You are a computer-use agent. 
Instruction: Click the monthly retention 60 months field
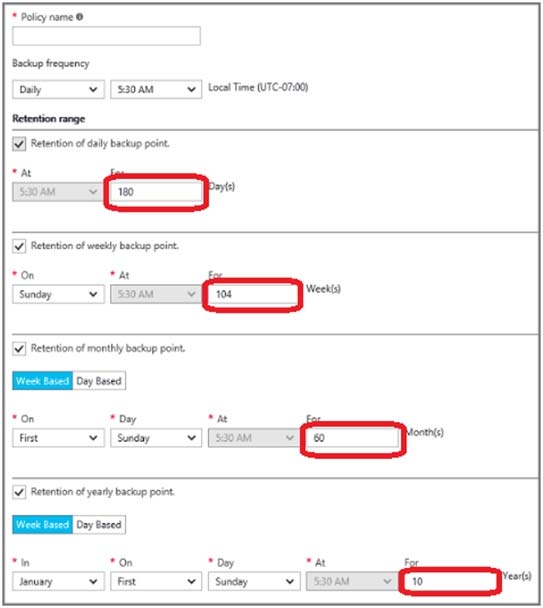pyautogui.click(x=353, y=438)
